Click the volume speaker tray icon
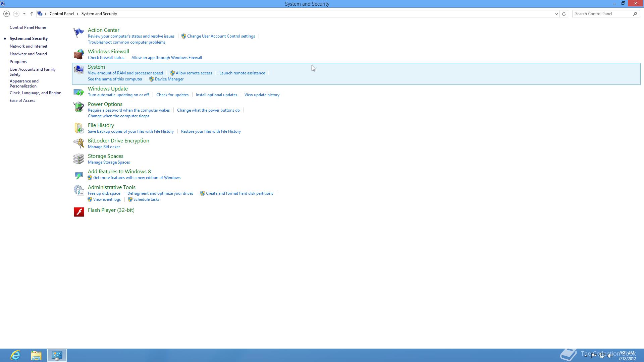 click(x=610, y=356)
